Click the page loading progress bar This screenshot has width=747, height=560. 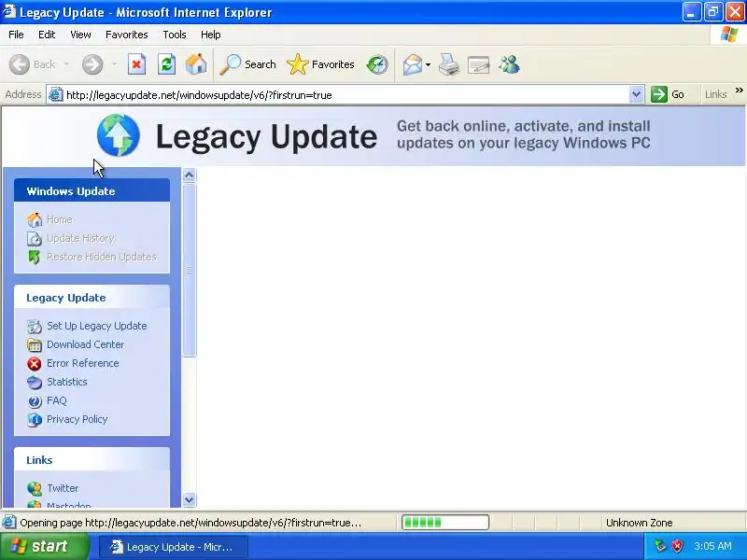coord(445,523)
